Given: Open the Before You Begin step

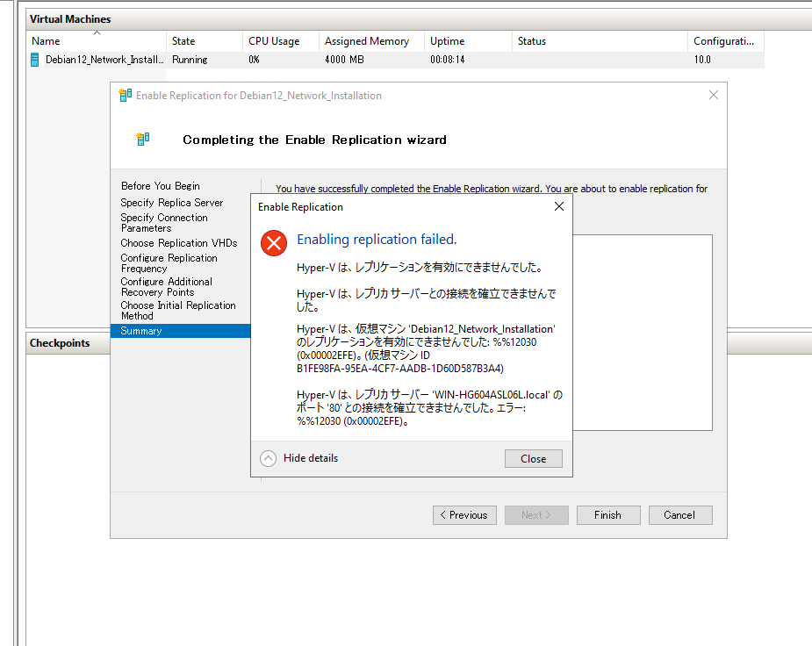Looking at the screenshot, I should click(x=161, y=186).
